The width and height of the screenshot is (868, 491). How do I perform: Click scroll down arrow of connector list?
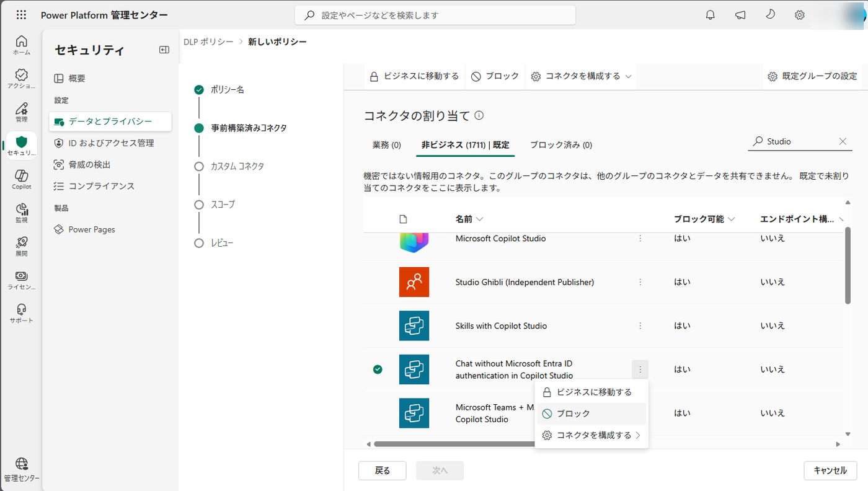(x=848, y=435)
